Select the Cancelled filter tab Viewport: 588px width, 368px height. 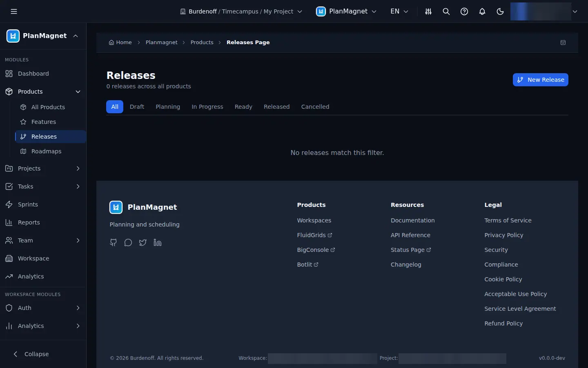tap(315, 107)
